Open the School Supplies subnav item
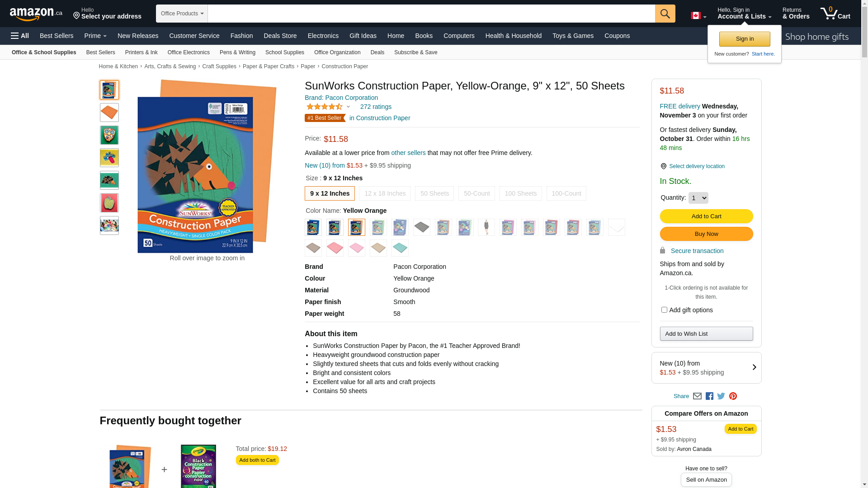This screenshot has height=488, width=868. click(285, 52)
